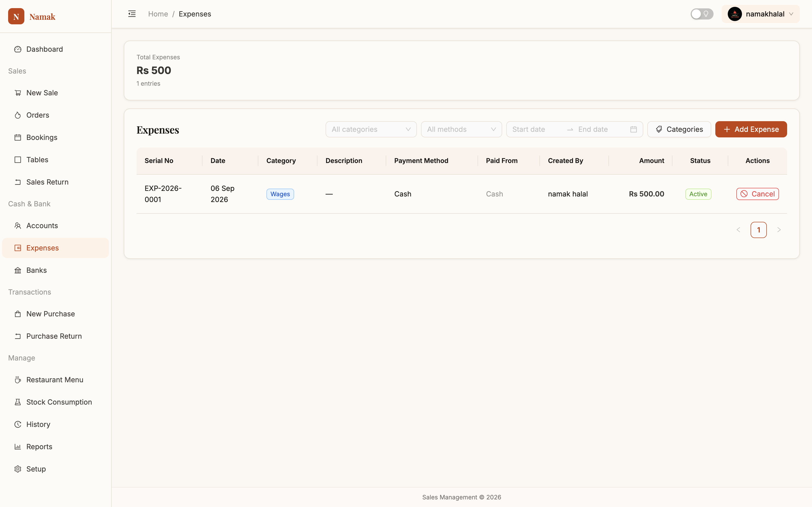The image size is (812, 507).
Task: Go to Stock Consumption menu item
Action: click(x=56, y=402)
